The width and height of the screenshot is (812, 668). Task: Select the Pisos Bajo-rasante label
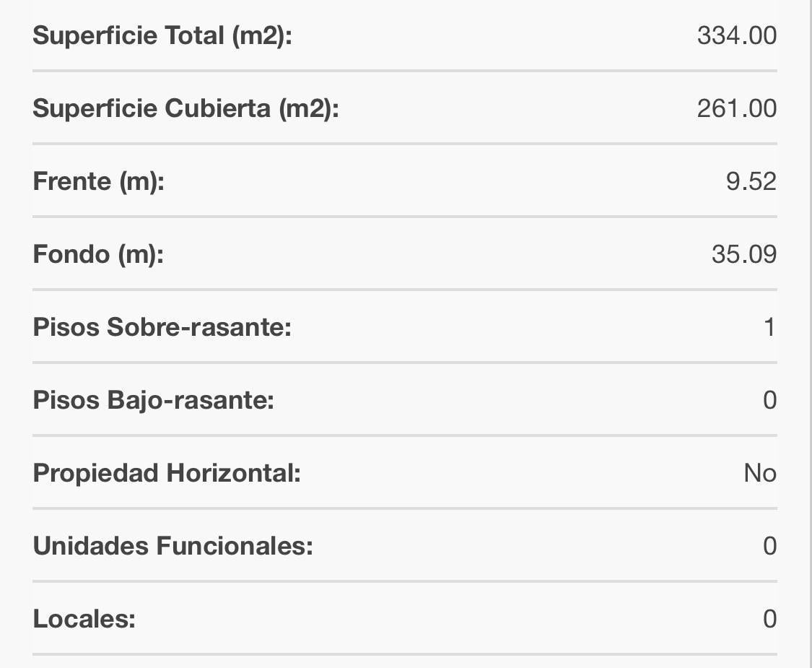[x=153, y=401]
